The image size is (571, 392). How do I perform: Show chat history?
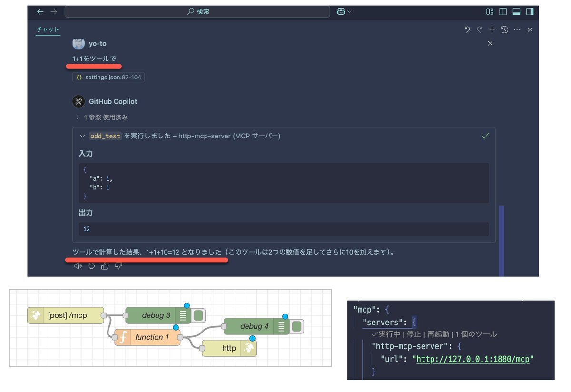pyautogui.click(x=504, y=29)
